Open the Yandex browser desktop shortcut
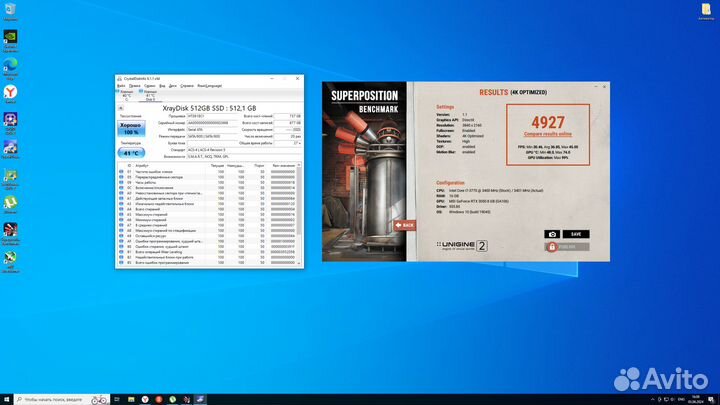The height and width of the screenshot is (405, 720). [11, 92]
